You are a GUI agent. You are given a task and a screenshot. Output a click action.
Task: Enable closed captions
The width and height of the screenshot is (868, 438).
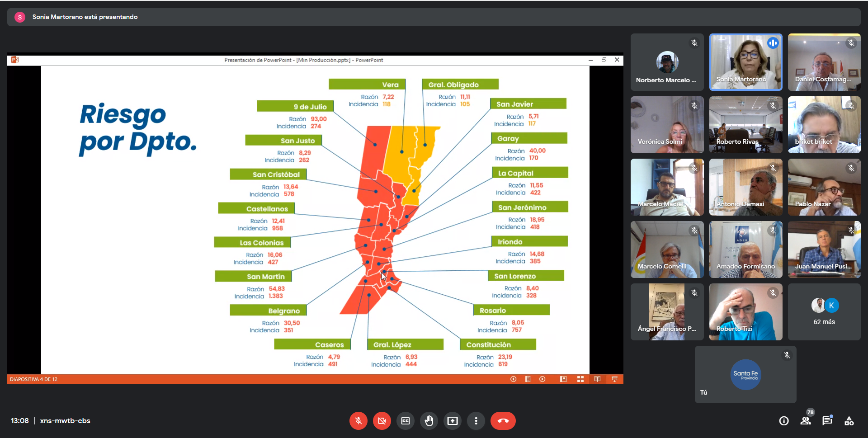(406, 421)
